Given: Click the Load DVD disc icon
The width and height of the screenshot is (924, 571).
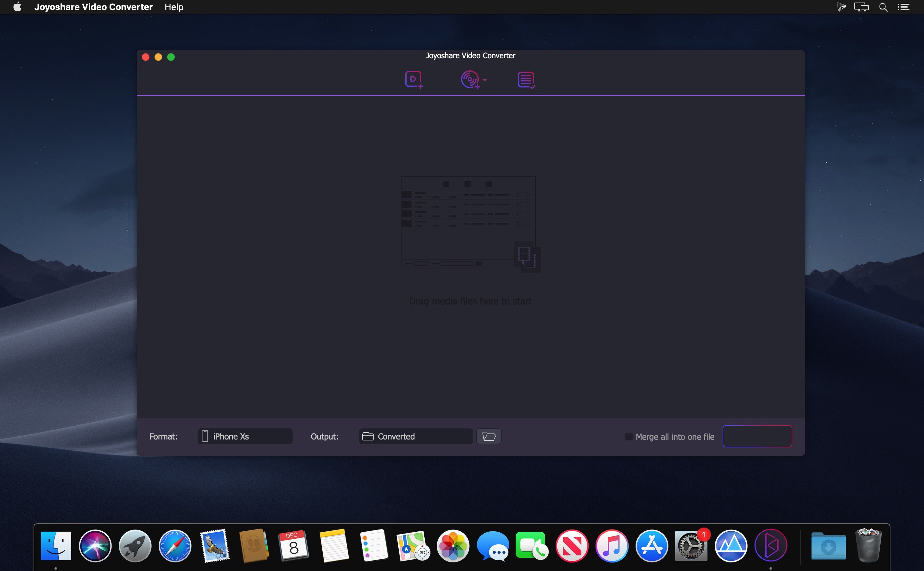Looking at the screenshot, I should point(470,80).
